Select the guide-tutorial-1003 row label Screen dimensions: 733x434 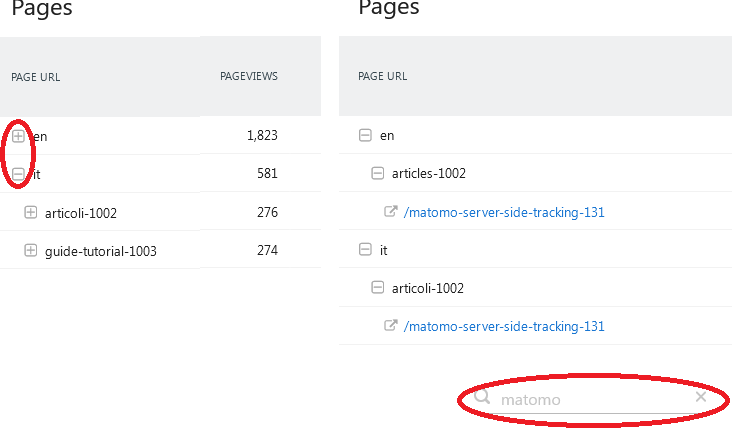tap(101, 251)
